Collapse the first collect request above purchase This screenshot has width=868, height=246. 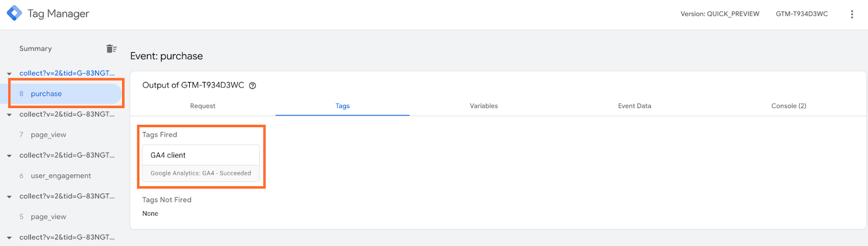click(x=9, y=74)
